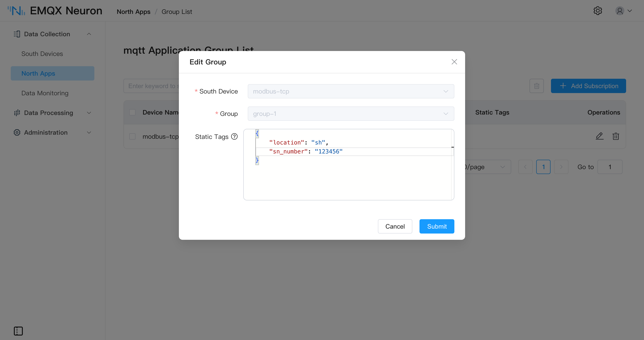Click the Add Subscription button
This screenshot has height=340, width=644.
[x=588, y=86]
